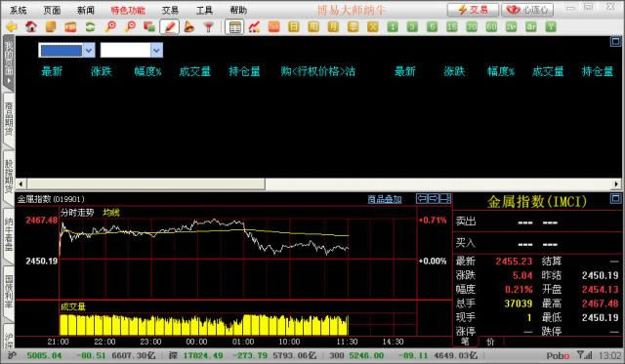625x364 pixels.
Task: Switch to 商品期货 side tab
Action: tap(9, 119)
